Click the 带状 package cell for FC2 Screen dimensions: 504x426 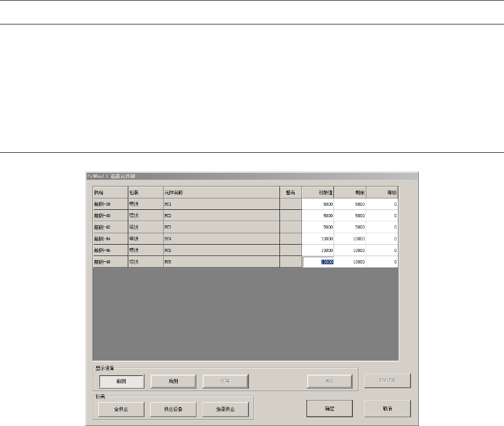(x=146, y=216)
